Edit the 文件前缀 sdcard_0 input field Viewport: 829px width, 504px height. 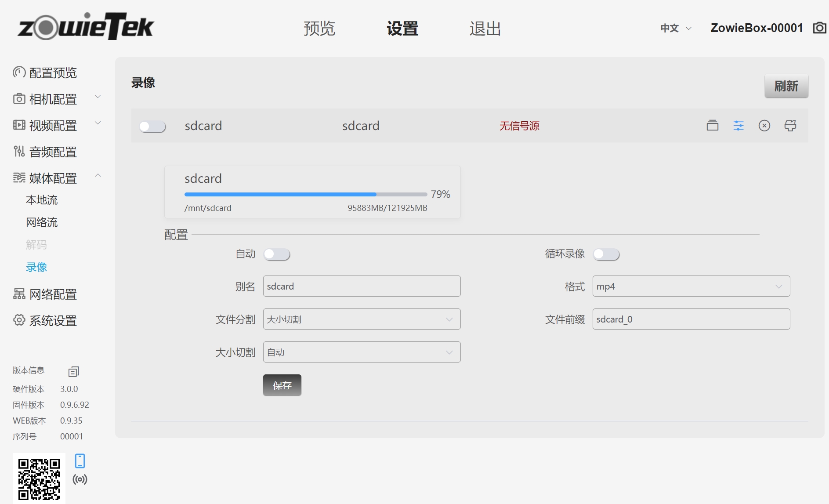tap(691, 319)
